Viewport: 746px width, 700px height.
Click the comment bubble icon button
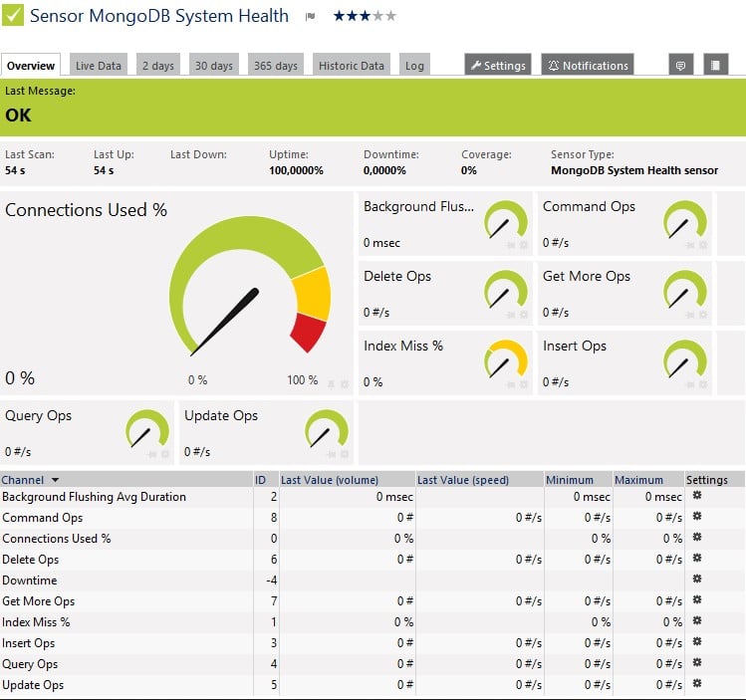(681, 66)
